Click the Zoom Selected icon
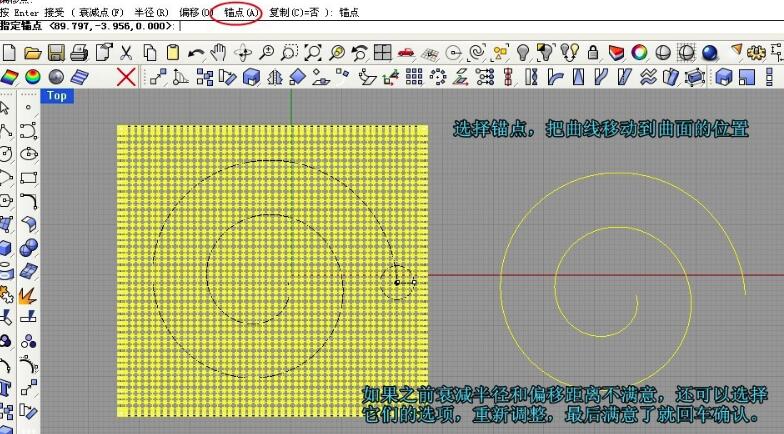This screenshot has width=784, height=434. pyautogui.click(x=337, y=52)
